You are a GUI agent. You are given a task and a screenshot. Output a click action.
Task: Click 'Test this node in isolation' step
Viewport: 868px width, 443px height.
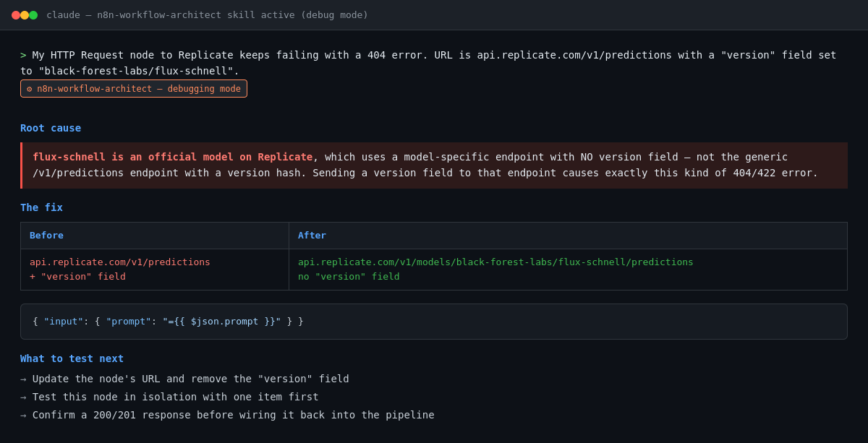coord(169,397)
